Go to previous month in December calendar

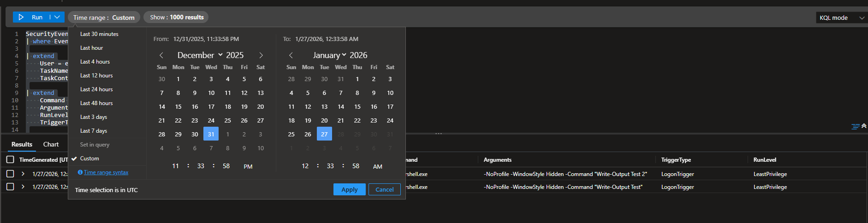(161, 55)
